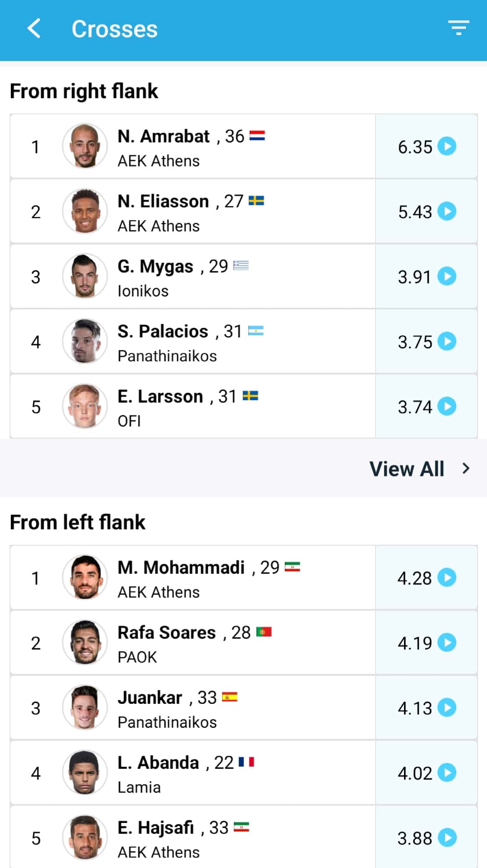Open the filter icon in header
487x868 pixels.
click(459, 28)
